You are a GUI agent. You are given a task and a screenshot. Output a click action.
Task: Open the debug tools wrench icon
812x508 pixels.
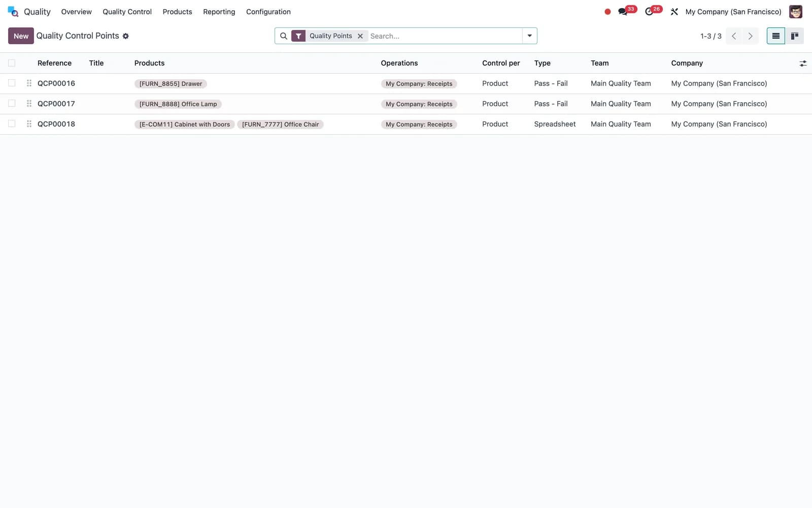(674, 12)
